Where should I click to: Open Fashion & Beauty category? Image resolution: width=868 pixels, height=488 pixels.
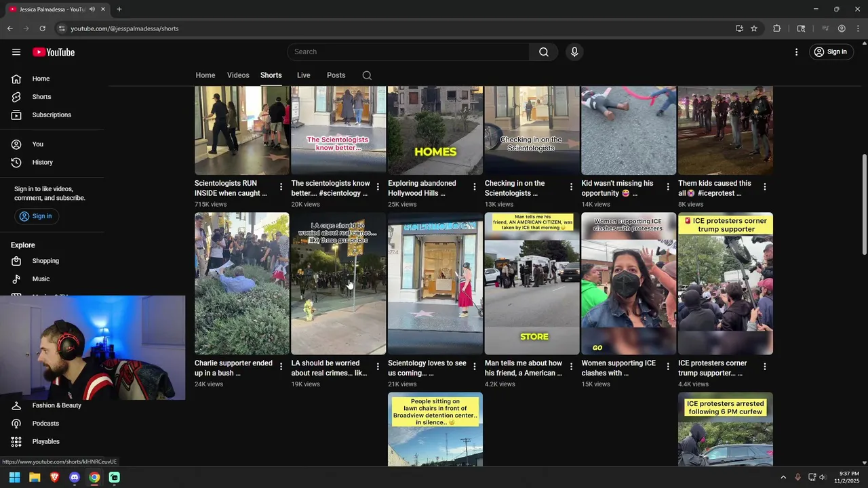pos(56,405)
